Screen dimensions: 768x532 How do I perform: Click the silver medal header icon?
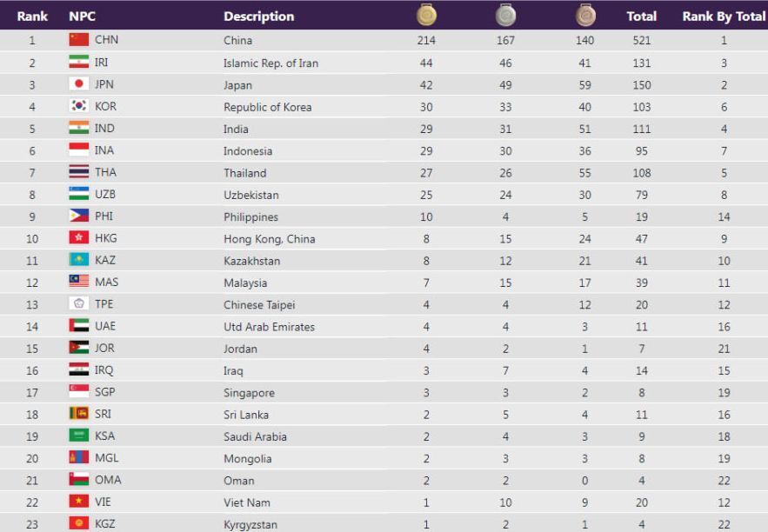[x=505, y=15]
